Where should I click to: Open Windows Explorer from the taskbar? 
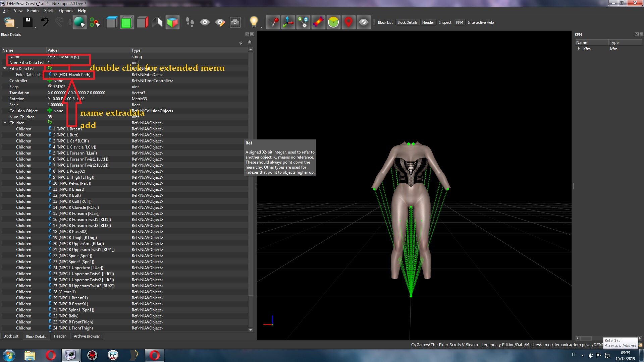(x=30, y=355)
